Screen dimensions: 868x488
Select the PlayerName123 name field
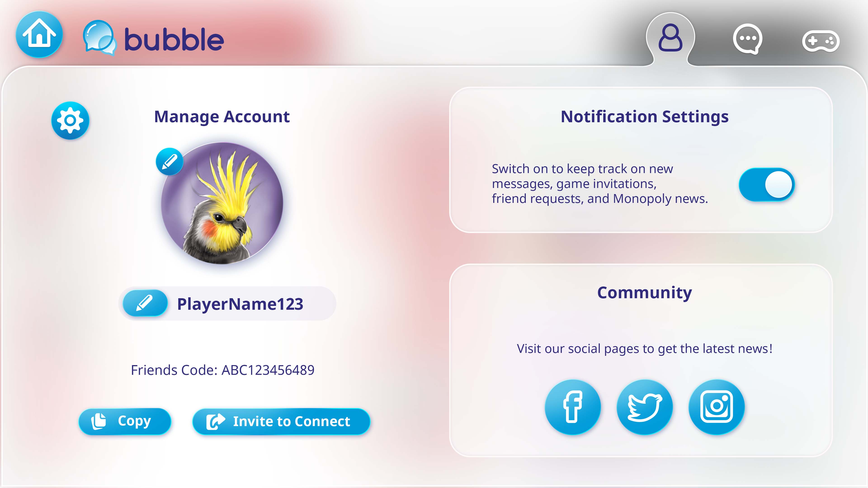pos(227,303)
